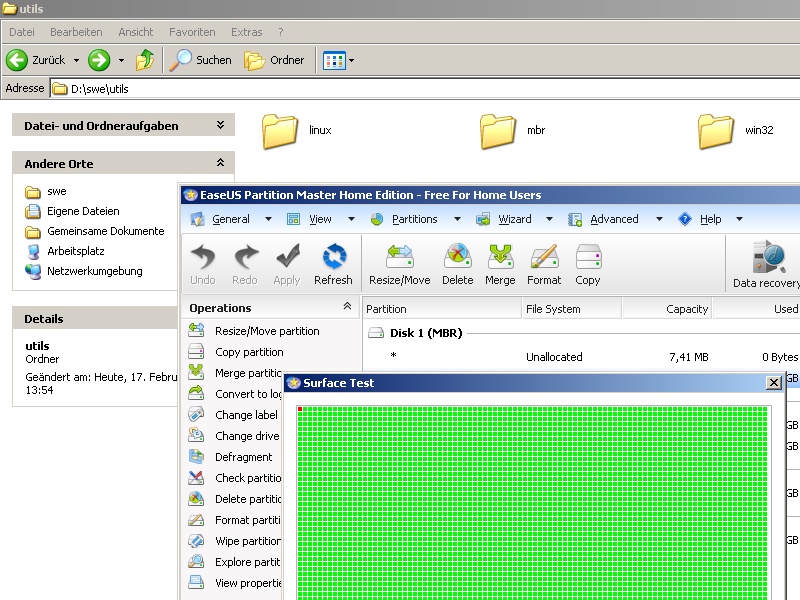Viewport: 800px width, 600px height.
Task: Open Arbeitsplatz from Andere Orte
Action: 65,251
